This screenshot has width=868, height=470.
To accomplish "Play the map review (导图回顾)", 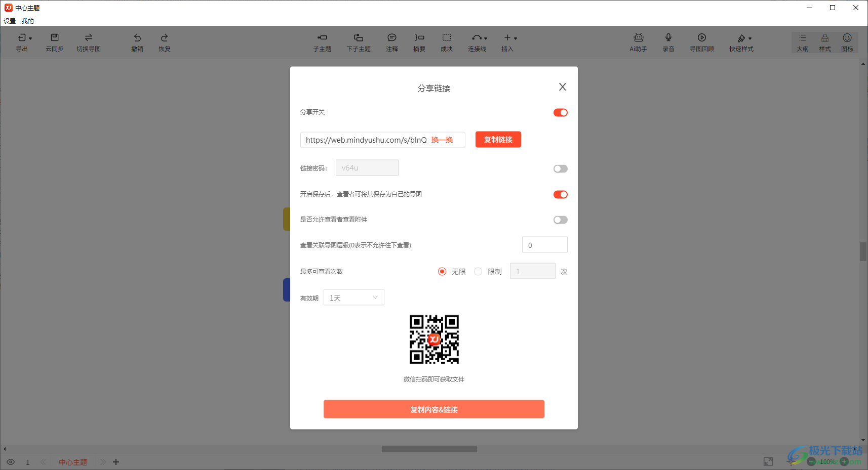I will click(702, 42).
